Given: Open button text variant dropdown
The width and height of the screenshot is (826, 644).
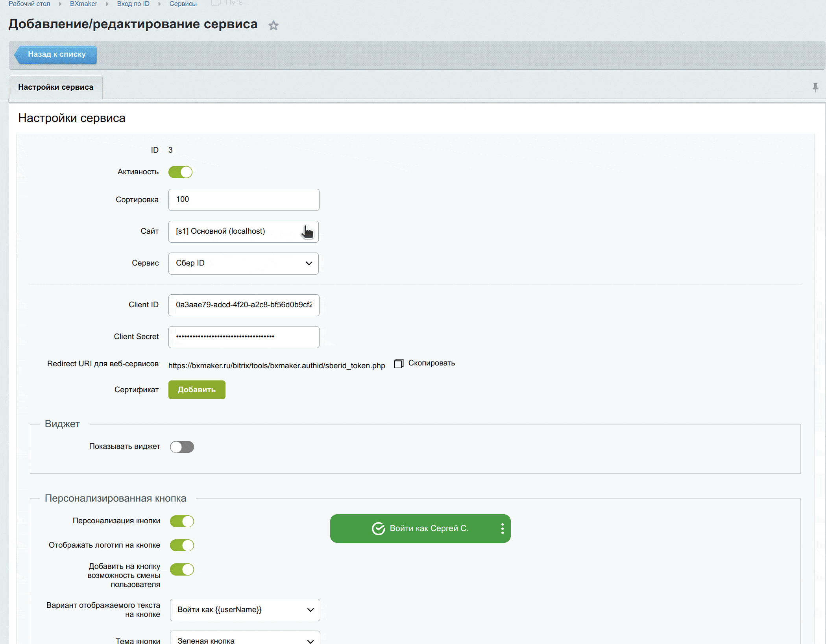Looking at the screenshot, I should pyautogui.click(x=245, y=610).
